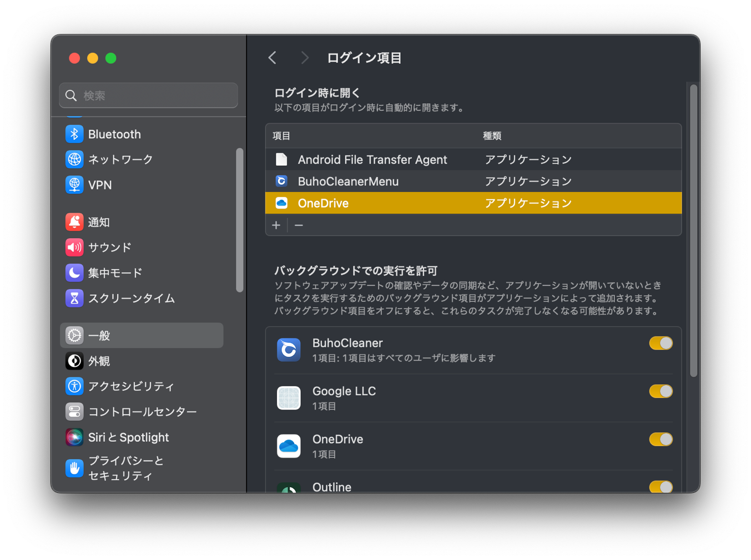Click the コントロールセンター icon
751x560 pixels.
tap(74, 412)
